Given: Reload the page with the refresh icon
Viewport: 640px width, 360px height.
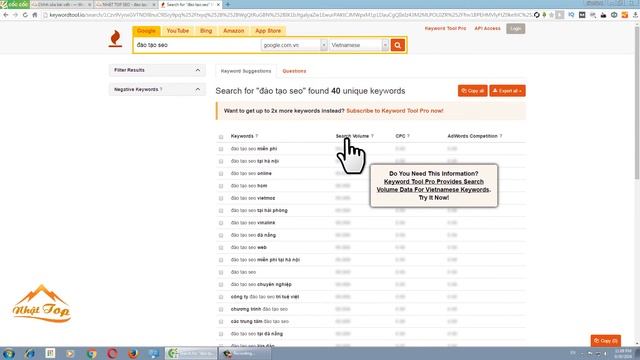Looking at the screenshot, I should coord(25,15).
